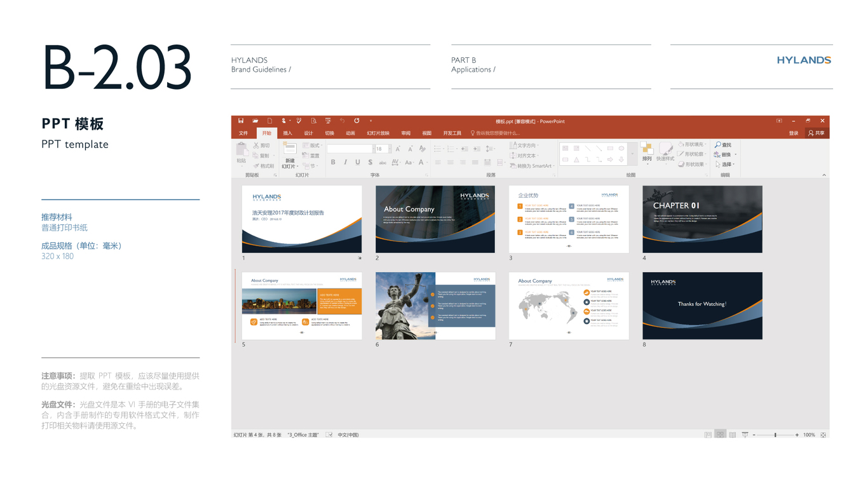Click Clear All Formatting icon
This screenshot has width=868, height=488.
click(x=423, y=149)
